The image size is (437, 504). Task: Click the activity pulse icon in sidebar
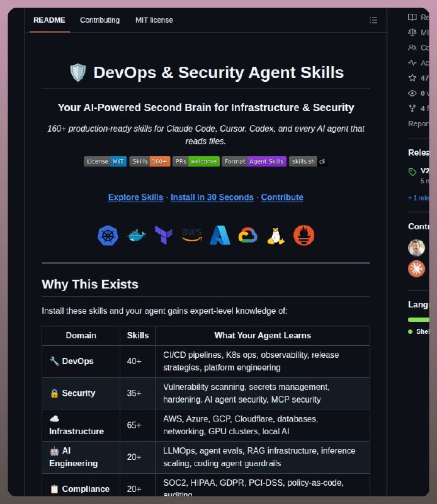412,62
